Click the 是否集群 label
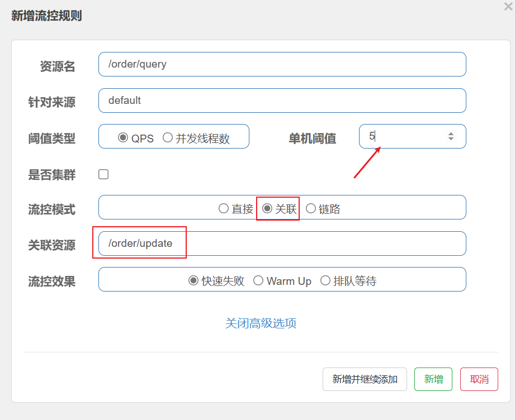 pos(52,175)
